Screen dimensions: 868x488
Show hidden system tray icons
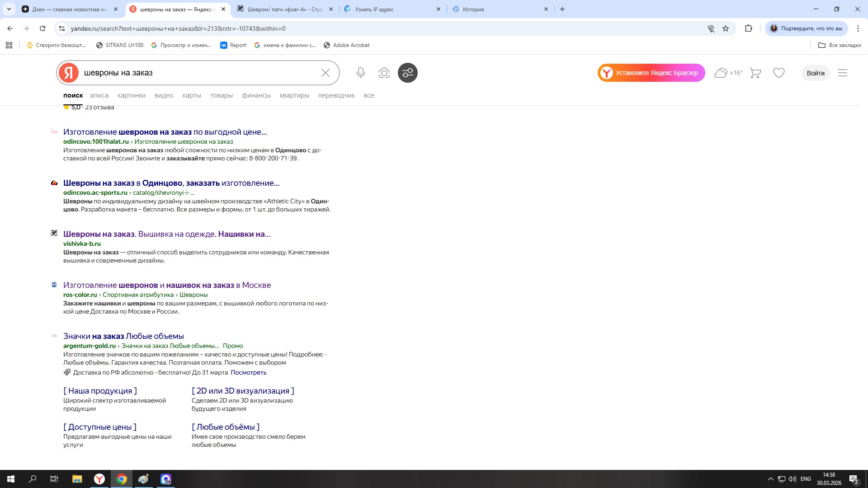click(770, 479)
